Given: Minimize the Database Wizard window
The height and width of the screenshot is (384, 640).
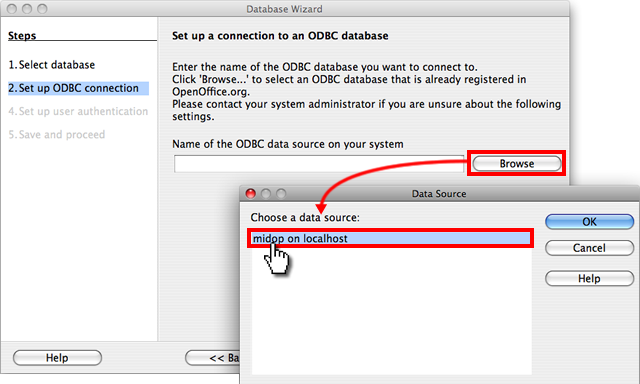Looking at the screenshot, I should 27,9.
